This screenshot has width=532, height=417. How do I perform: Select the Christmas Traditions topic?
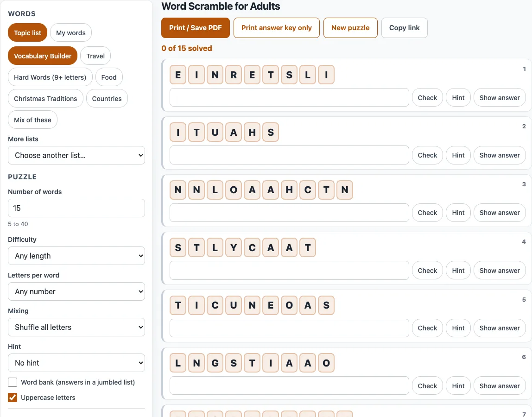(x=45, y=98)
